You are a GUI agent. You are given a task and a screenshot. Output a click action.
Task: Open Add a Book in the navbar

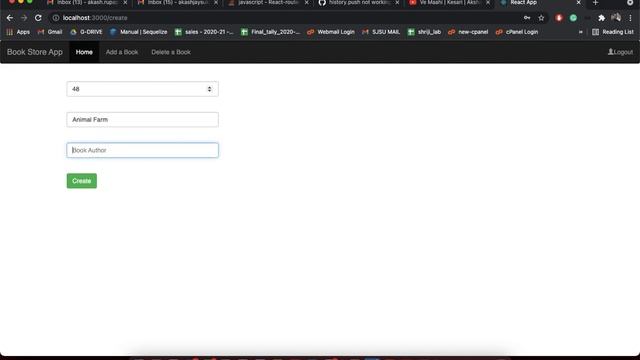coord(122,52)
